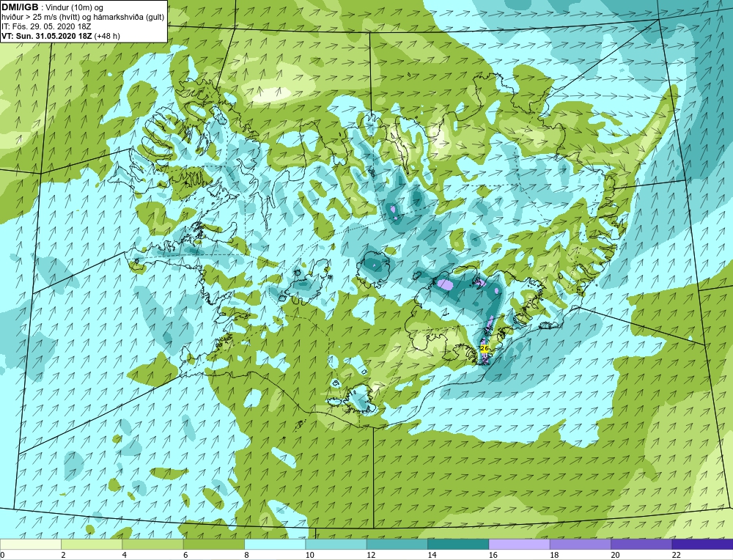This screenshot has width=733, height=560.
Task: Click the pale yellow 0–2 m/s legend swatch
Action: (30, 545)
